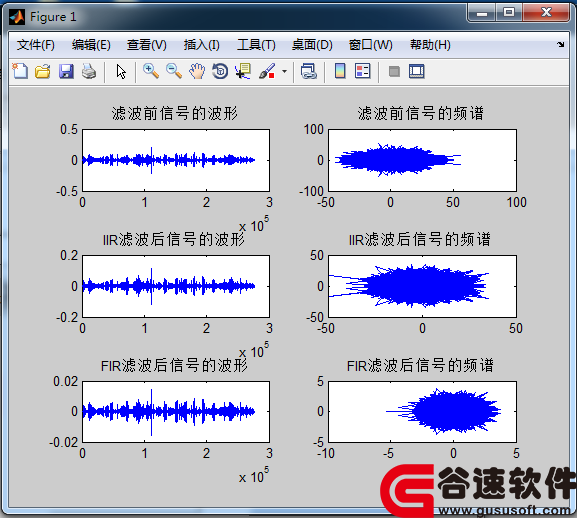Viewport: 577px width, 518px height.
Task: Open the 工具(T) menu
Action: pyautogui.click(x=256, y=45)
